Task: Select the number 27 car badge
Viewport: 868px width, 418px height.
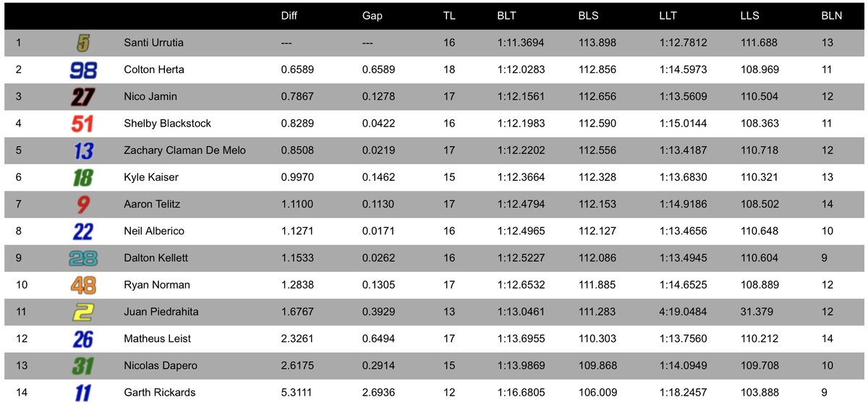Action: (x=83, y=97)
